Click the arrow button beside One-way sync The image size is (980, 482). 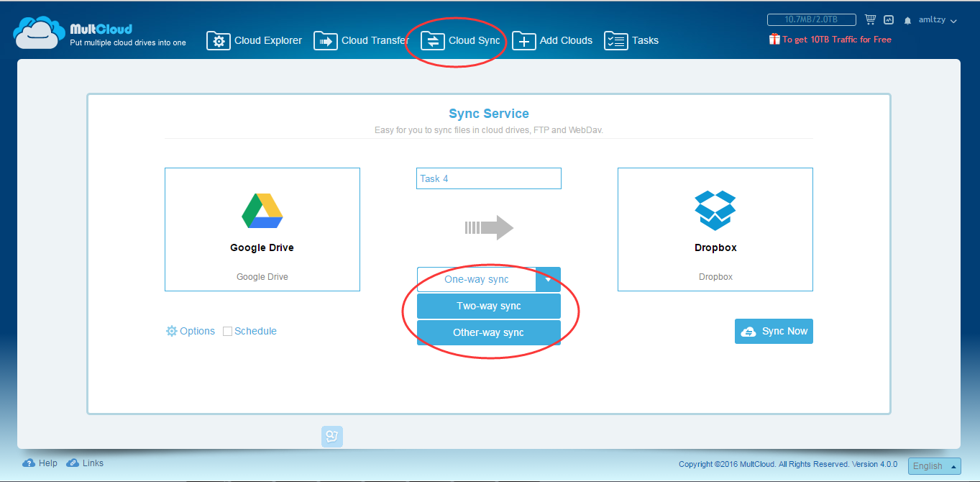pyautogui.click(x=549, y=279)
